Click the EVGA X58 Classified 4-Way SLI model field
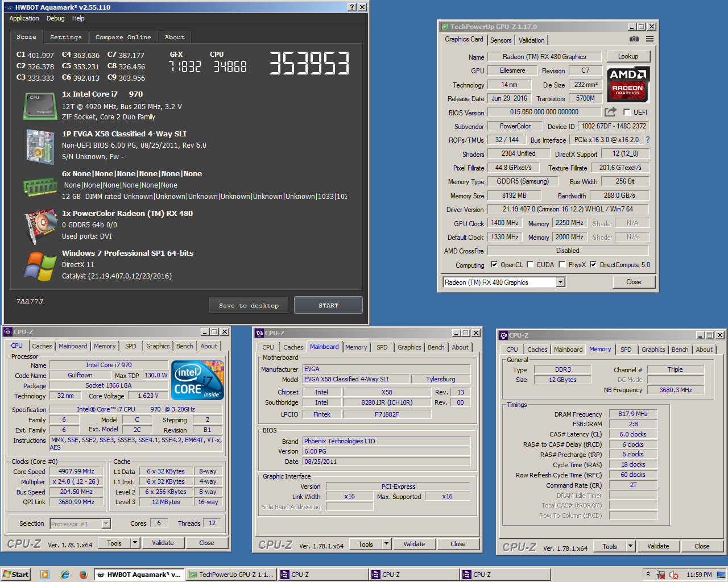The image size is (728, 582). 356,379
